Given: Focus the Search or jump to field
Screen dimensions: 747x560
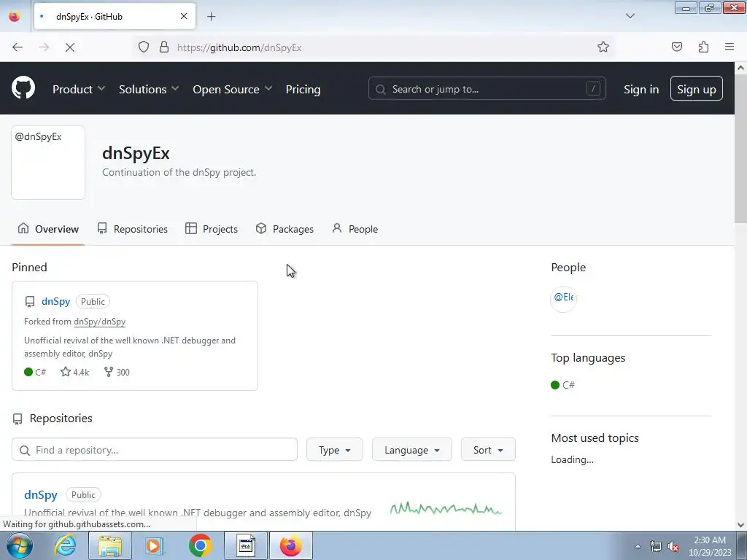Looking at the screenshot, I should [x=487, y=88].
